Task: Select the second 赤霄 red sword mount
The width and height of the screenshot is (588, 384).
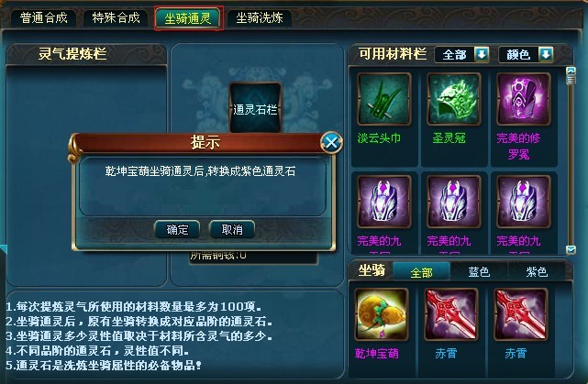Action: (x=521, y=314)
